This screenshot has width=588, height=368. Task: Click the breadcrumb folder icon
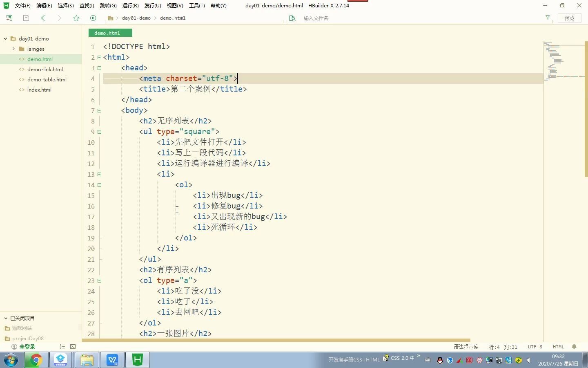pos(111,18)
